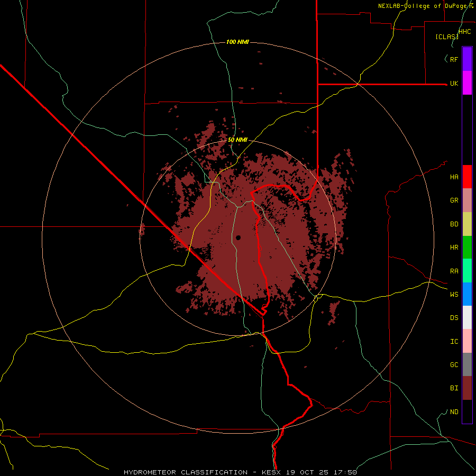Click the UK legend label

tap(454, 84)
